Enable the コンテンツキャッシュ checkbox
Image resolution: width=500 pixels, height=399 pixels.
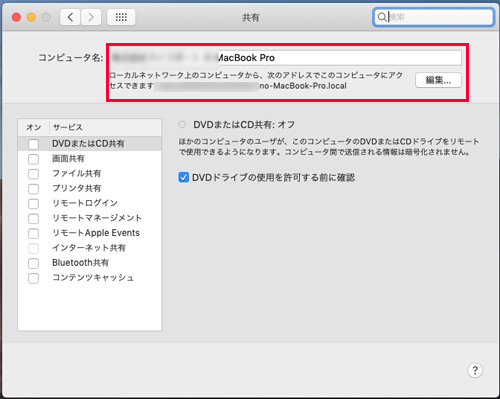(33, 278)
